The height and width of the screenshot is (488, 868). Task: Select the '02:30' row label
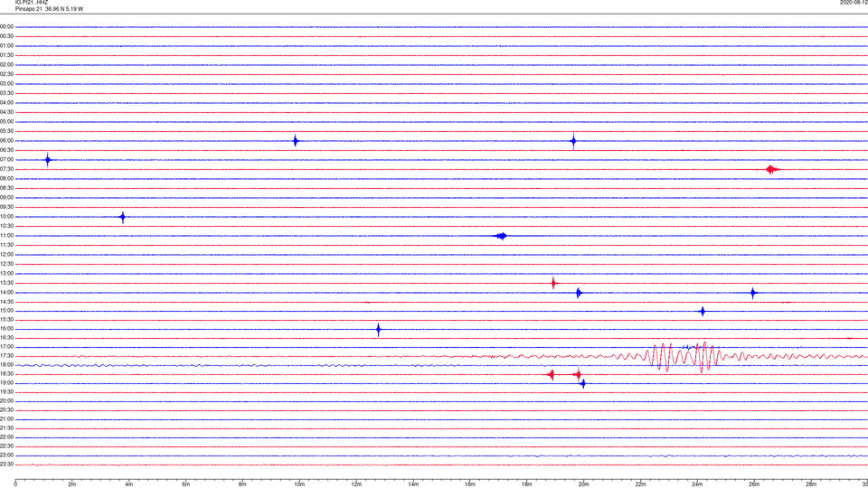6,74
